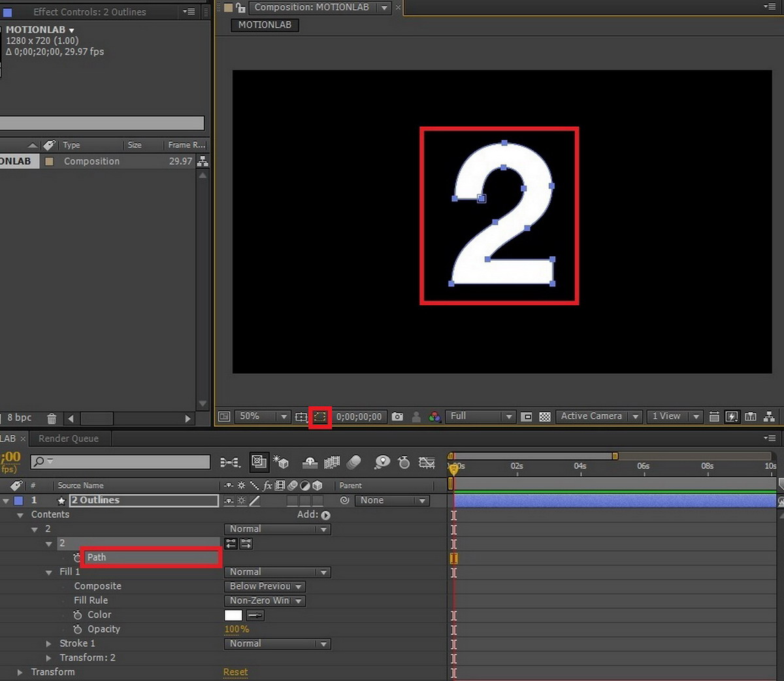This screenshot has height=681, width=784.
Task: Toggle shy switch on 2 Outlines layer
Action: click(x=229, y=501)
